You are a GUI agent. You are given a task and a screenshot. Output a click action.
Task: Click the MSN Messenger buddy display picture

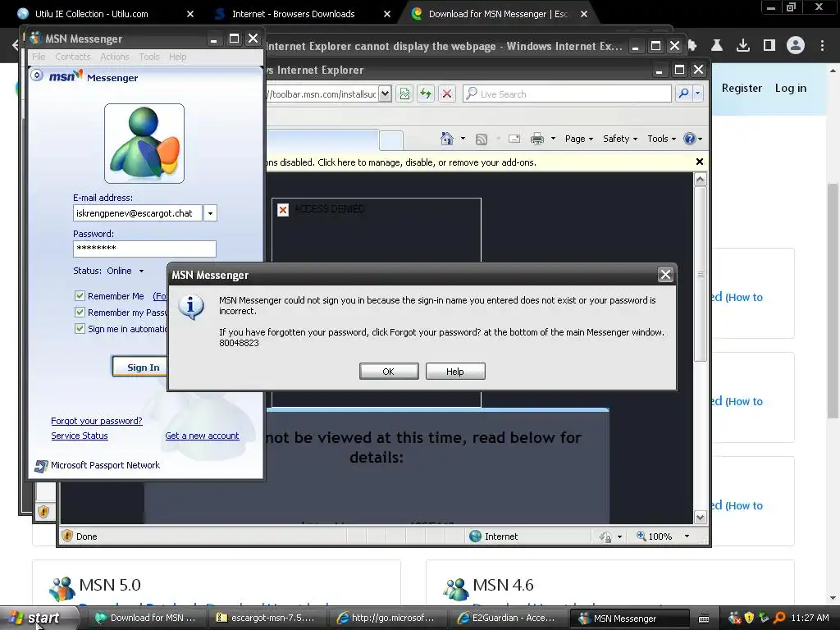[144, 144]
